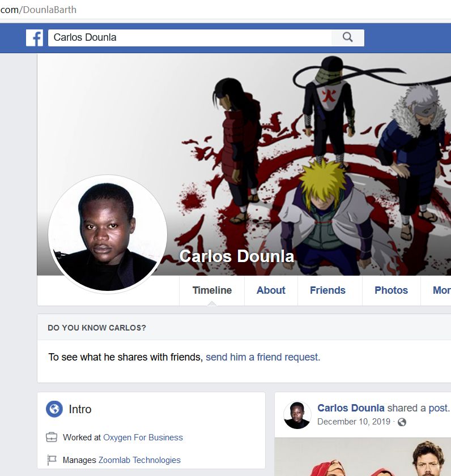Select the Timeline tab
Screen dimensions: 451x476
[x=212, y=290]
